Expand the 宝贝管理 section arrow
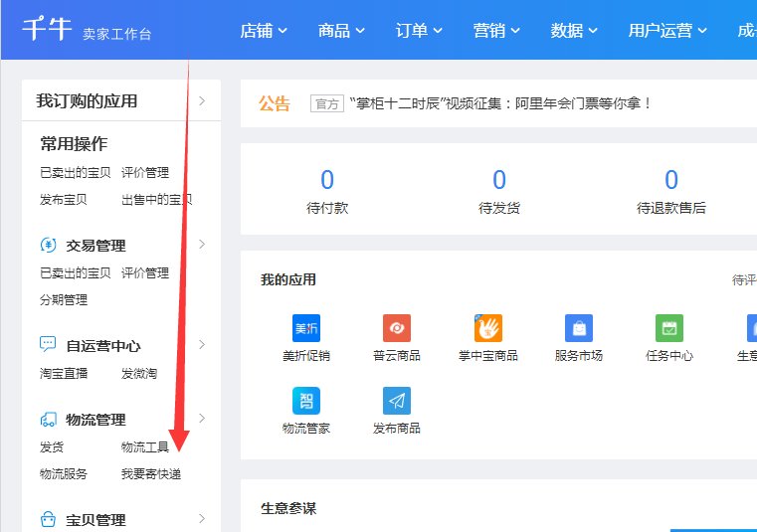Viewport: 757px width, 532px height. click(202, 519)
